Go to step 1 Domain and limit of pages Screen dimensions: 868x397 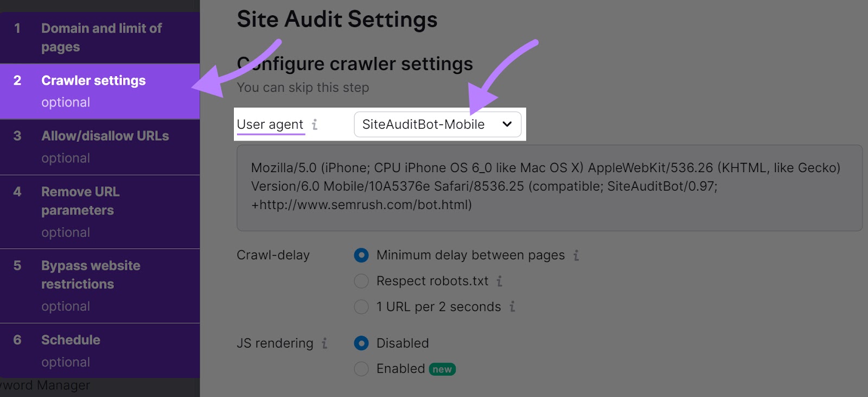[x=100, y=37]
